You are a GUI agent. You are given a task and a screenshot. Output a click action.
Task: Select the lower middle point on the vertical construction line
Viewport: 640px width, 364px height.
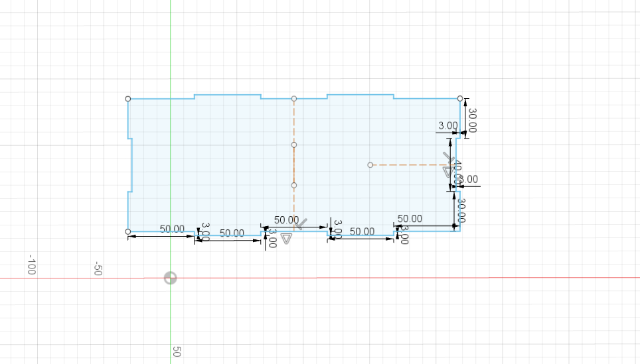[x=294, y=186]
